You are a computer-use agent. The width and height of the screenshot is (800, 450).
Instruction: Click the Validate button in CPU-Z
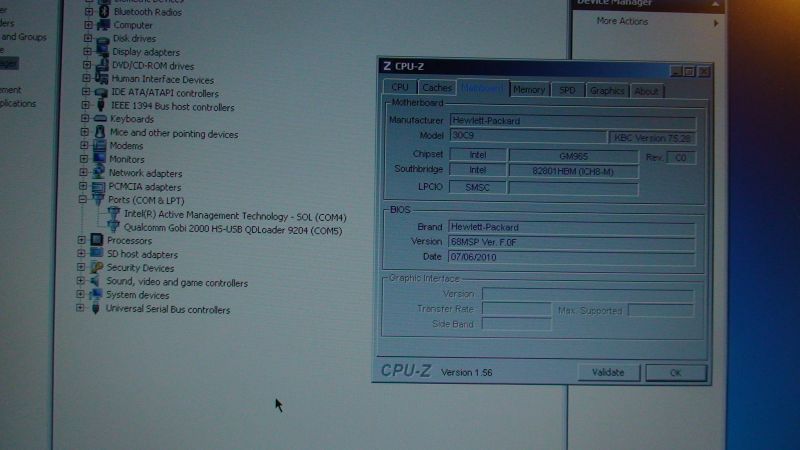click(x=608, y=372)
